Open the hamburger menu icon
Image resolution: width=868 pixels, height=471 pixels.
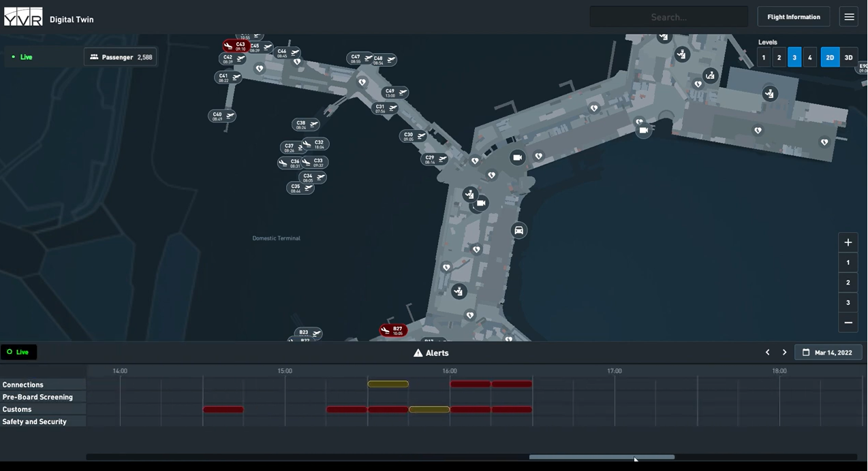[849, 17]
